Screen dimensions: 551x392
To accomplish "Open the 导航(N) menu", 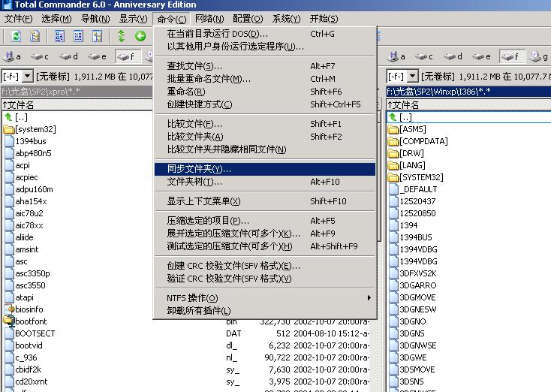I will (95, 19).
